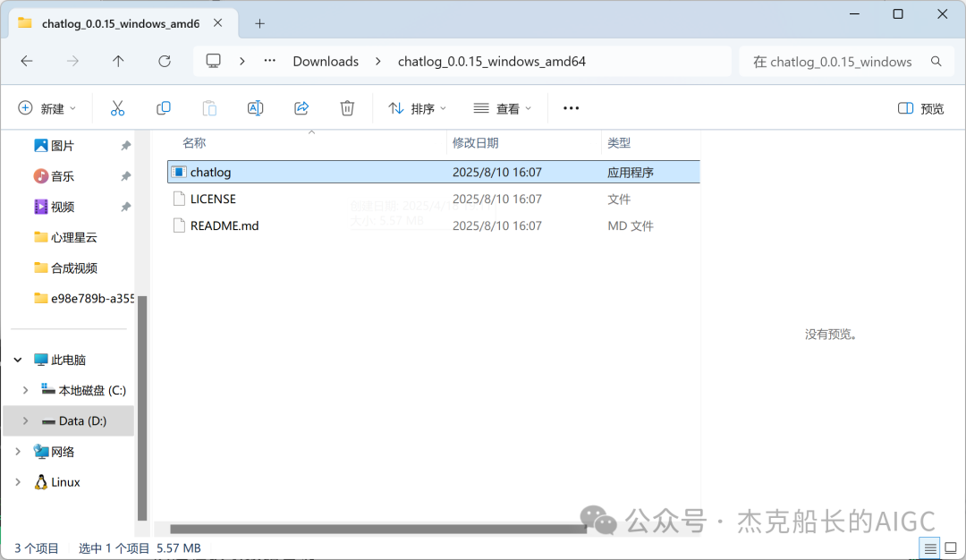Unpin the 视频 folder via pin icon

coord(126,207)
